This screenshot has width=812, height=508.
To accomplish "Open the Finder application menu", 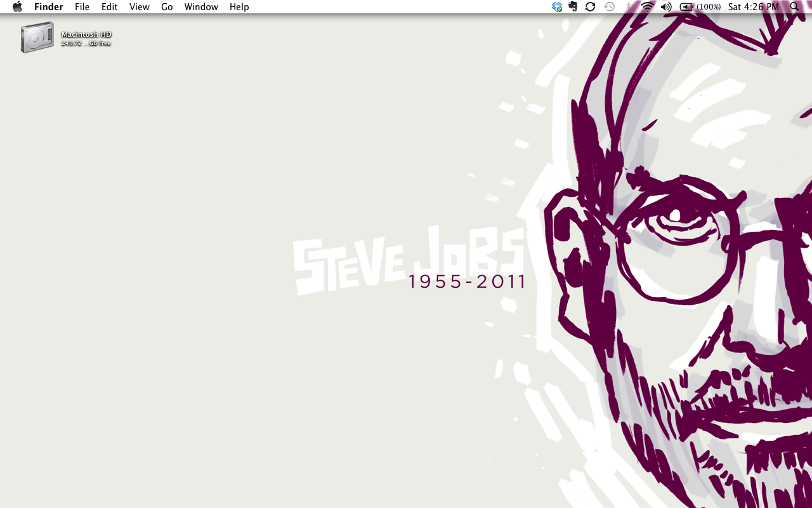I will point(49,7).
